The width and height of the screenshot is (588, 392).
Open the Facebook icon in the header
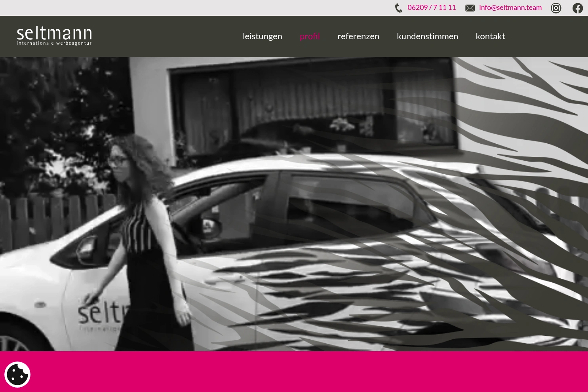point(578,8)
